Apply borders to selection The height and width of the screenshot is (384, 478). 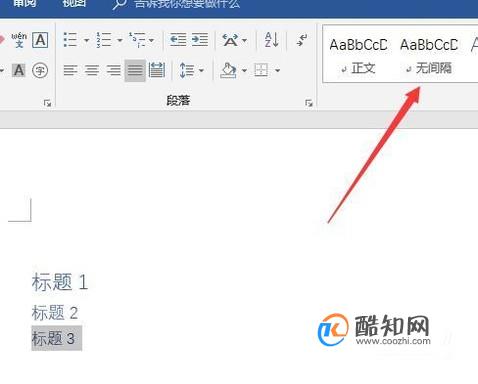pyautogui.click(x=261, y=70)
